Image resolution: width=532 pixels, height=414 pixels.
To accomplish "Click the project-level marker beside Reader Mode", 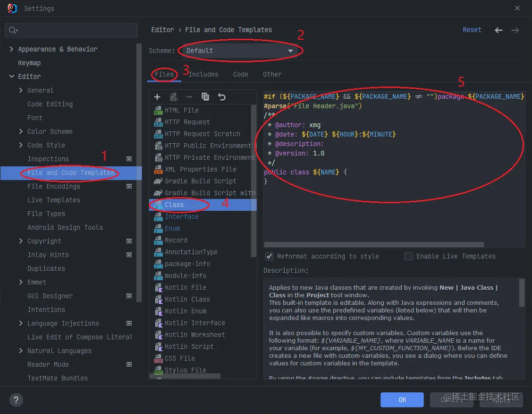I will pyautogui.click(x=129, y=364).
